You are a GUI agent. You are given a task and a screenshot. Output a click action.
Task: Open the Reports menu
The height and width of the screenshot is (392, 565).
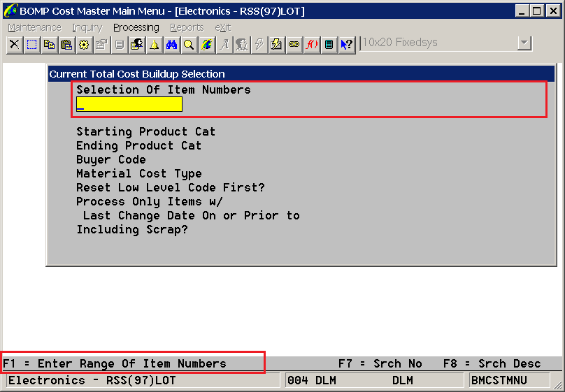point(187,28)
